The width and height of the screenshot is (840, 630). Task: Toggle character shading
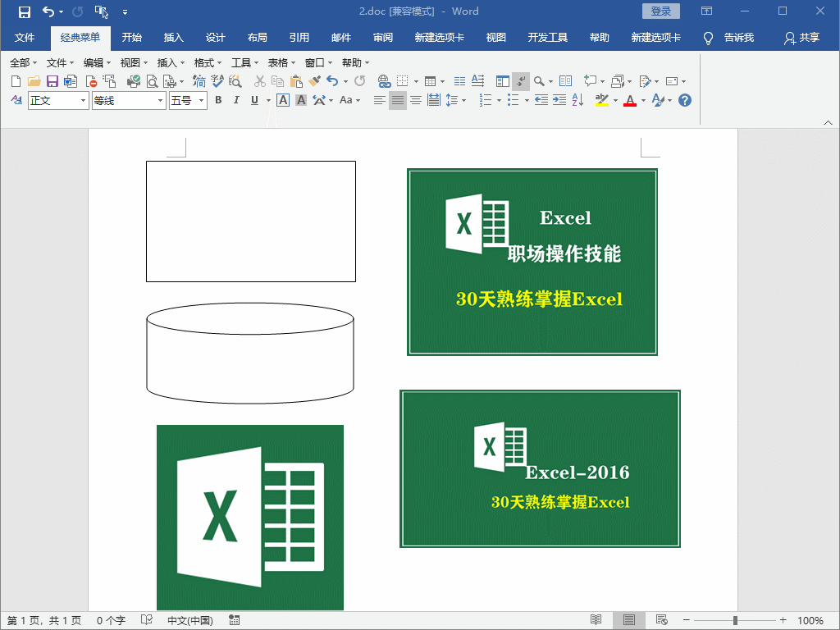301,100
